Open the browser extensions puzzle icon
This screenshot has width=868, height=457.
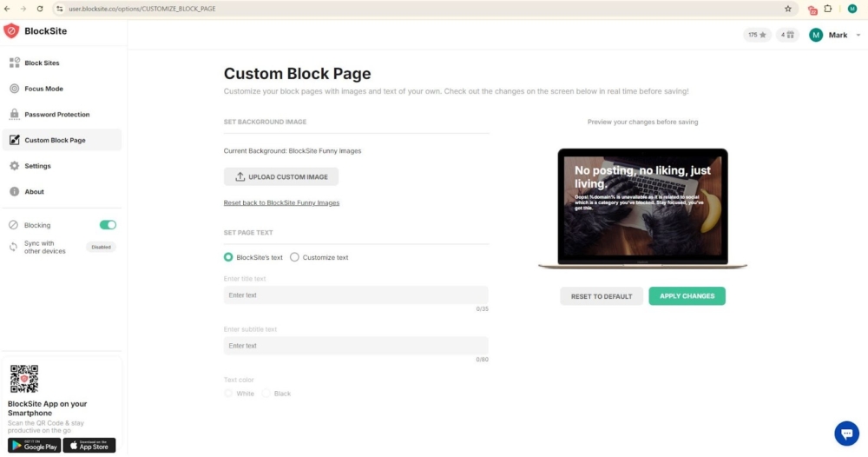click(x=828, y=9)
